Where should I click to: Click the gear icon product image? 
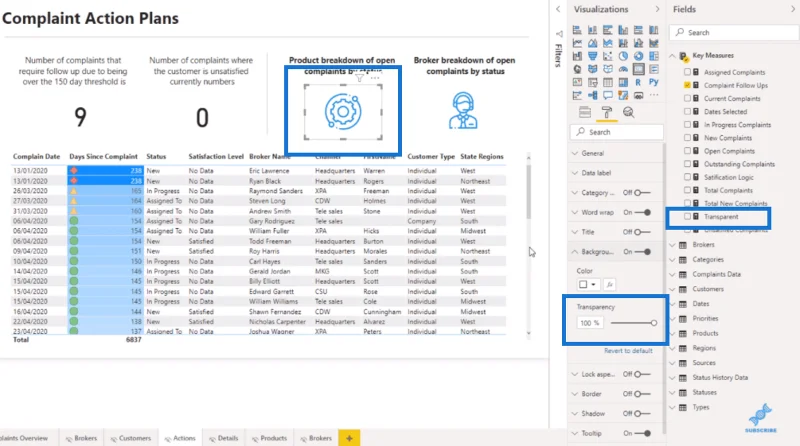pyautogui.click(x=343, y=111)
